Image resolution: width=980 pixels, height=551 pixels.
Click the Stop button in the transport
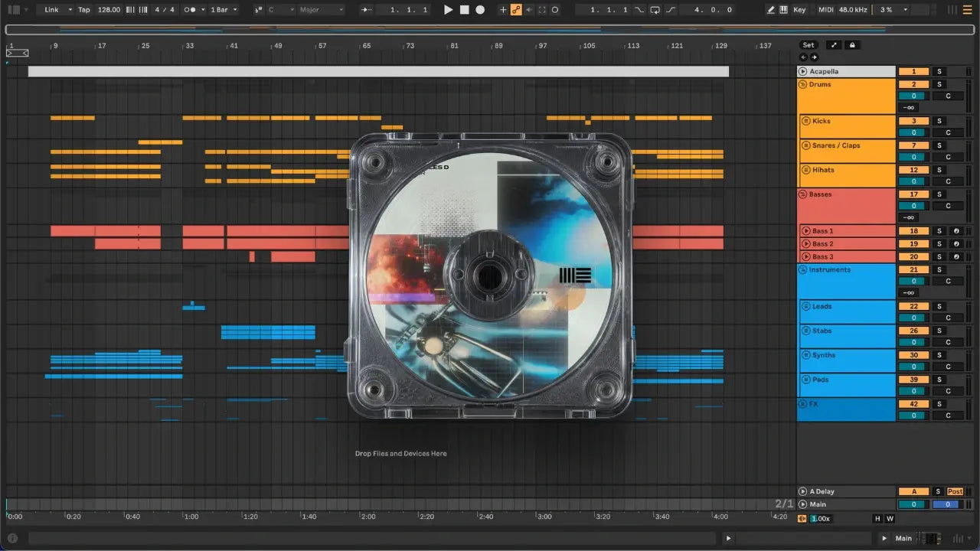(465, 10)
